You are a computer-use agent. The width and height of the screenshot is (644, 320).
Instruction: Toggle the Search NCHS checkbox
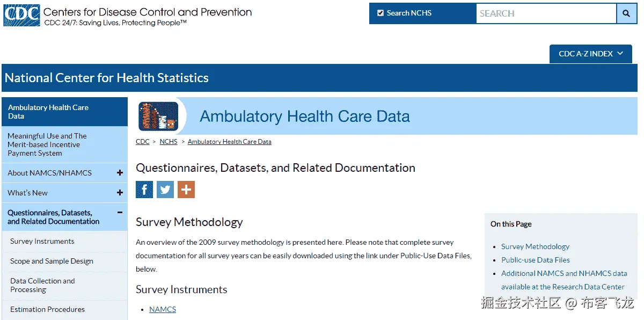point(380,13)
